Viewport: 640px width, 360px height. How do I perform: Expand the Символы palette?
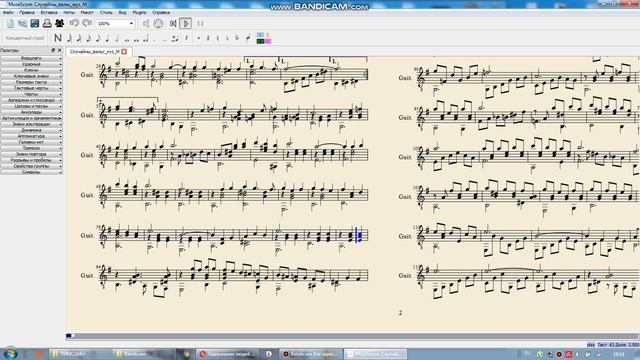31,172
